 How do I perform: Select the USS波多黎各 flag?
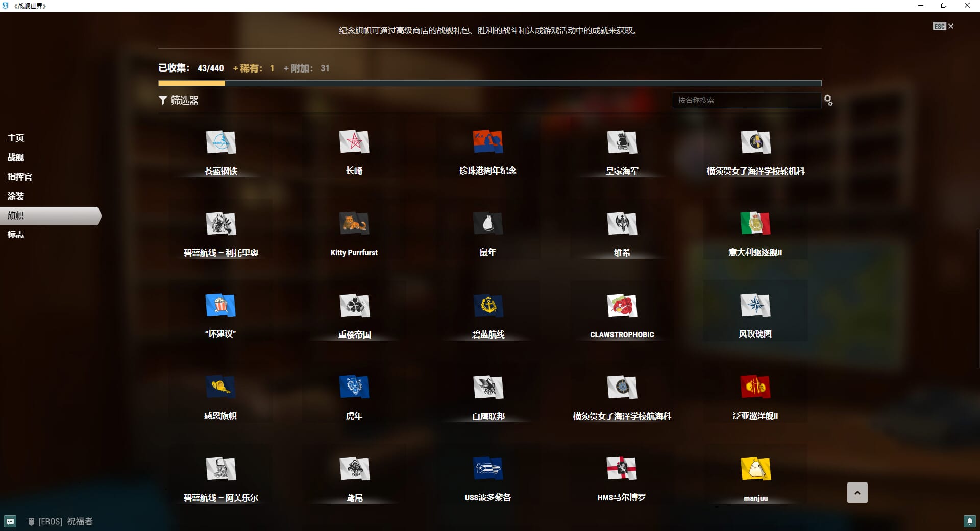[487, 469]
